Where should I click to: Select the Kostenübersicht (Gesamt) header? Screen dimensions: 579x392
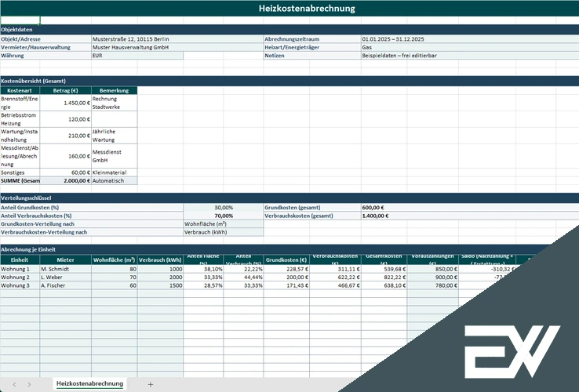[x=289, y=81]
